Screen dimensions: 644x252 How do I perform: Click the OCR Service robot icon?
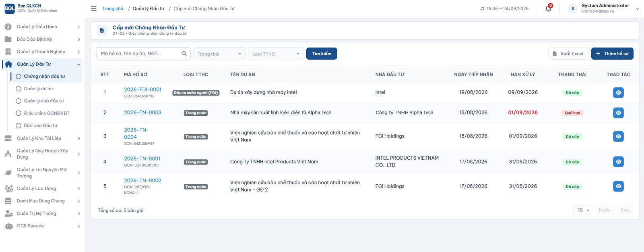(x=8, y=226)
